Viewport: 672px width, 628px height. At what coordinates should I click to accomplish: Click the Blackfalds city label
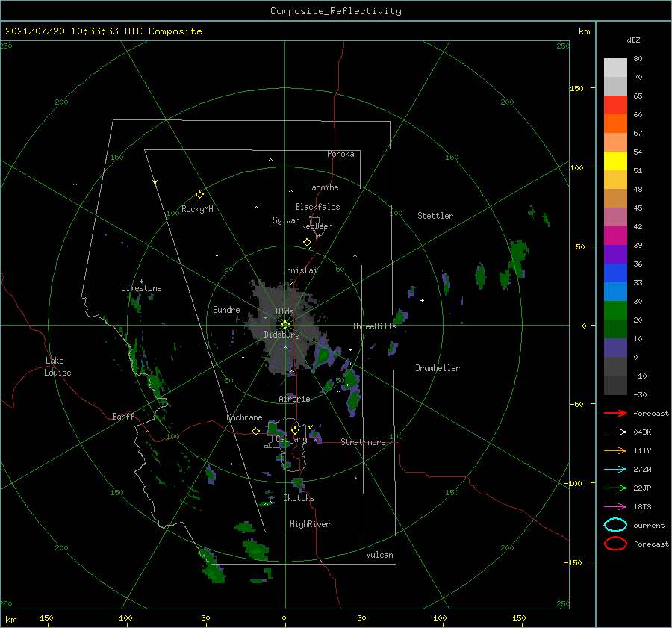coord(317,207)
